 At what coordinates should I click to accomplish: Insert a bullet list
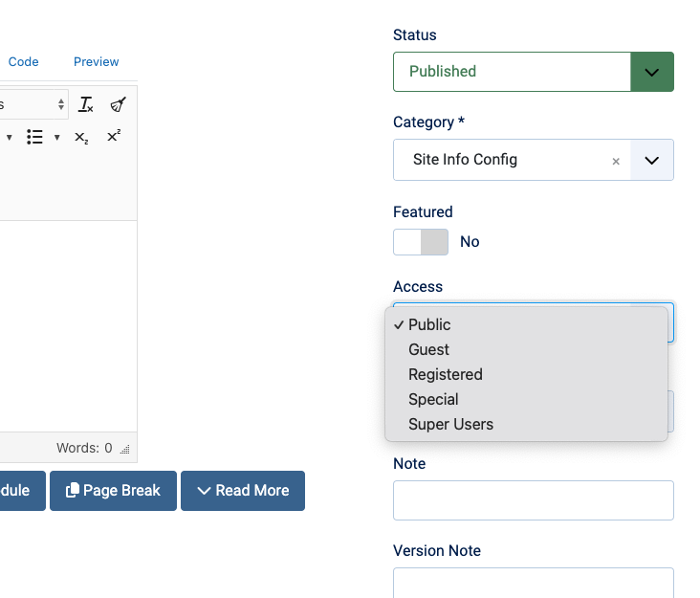click(35, 137)
